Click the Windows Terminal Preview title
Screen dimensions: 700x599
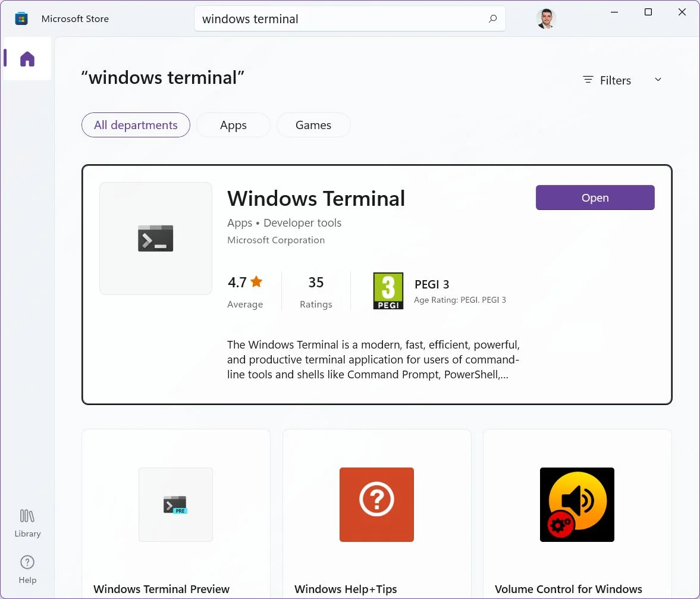click(161, 589)
